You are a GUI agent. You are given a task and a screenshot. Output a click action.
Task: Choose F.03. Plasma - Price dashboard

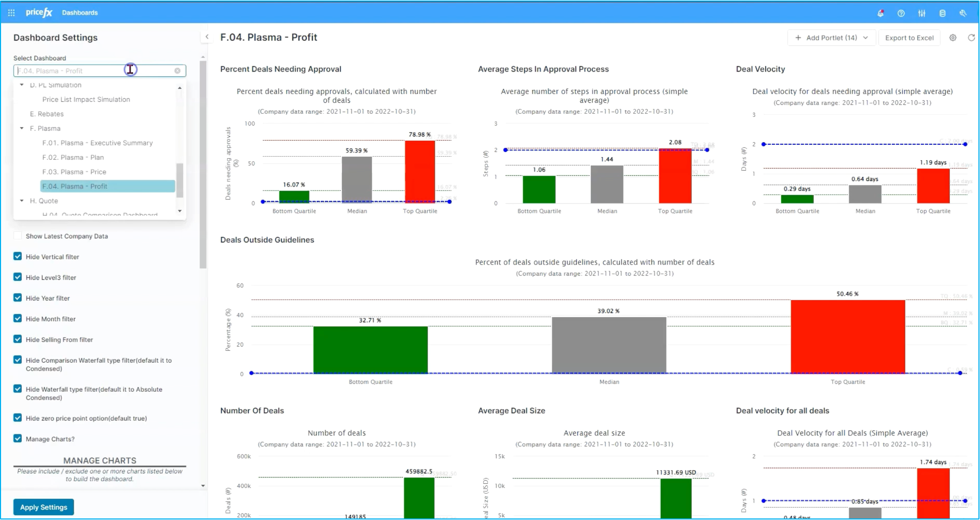point(74,172)
